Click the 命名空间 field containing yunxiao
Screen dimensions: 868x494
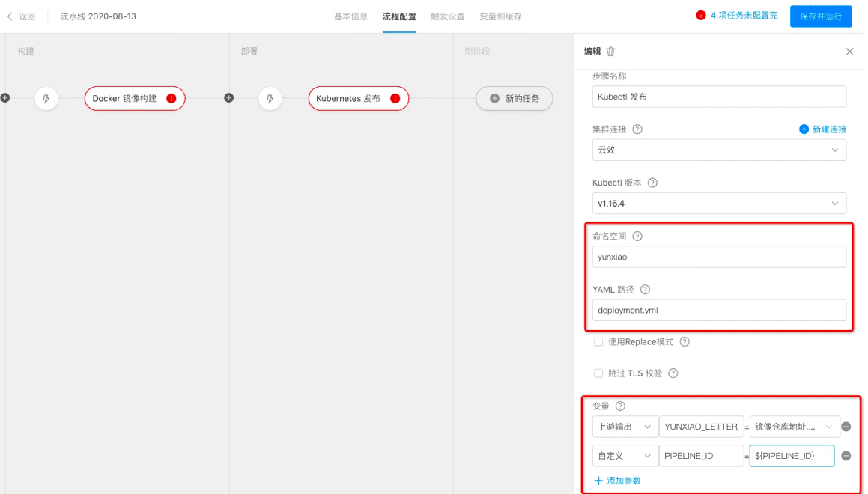(719, 257)
